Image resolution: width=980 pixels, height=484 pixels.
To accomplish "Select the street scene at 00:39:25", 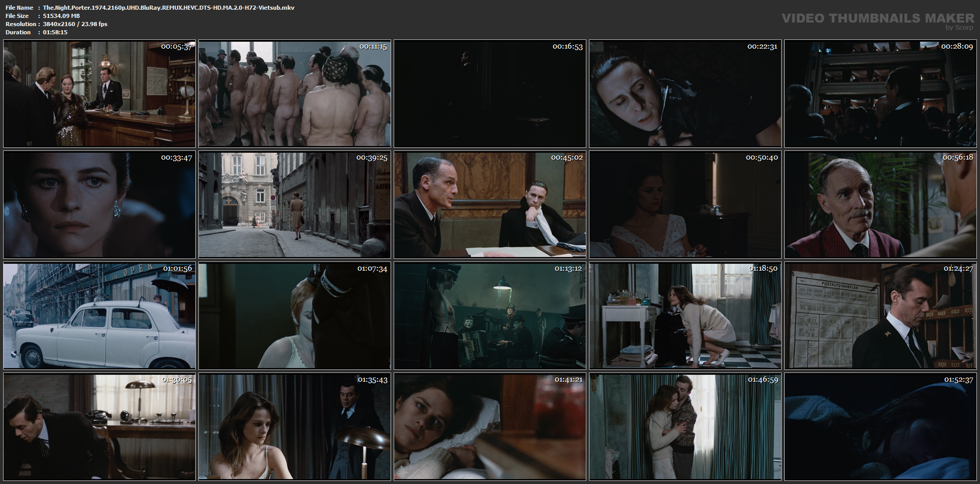I will 295,205.
